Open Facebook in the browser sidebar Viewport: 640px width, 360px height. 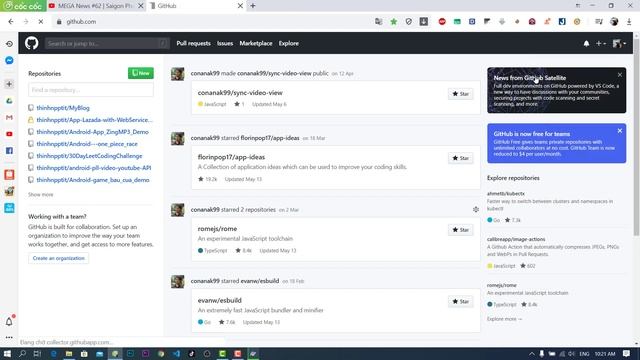9,151
